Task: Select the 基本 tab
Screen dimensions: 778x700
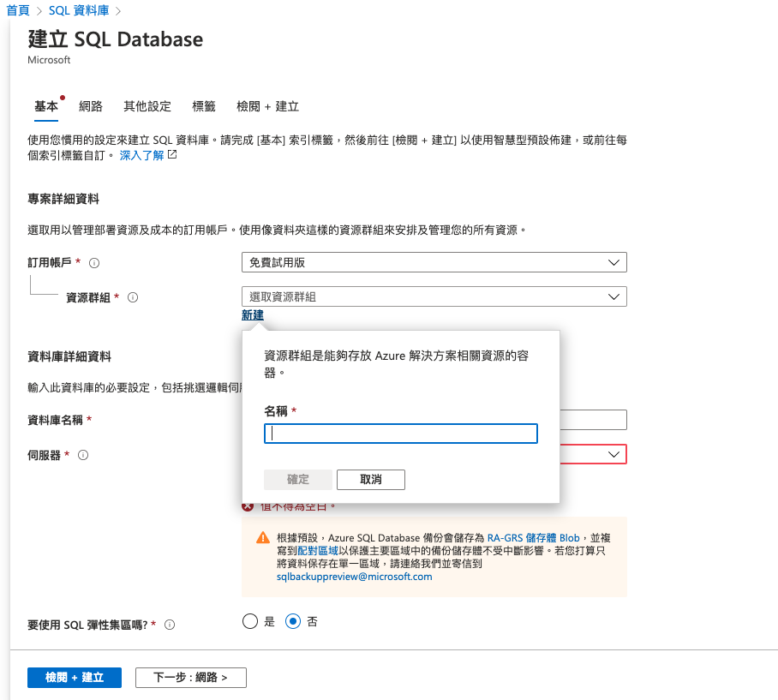Action: (46, 106)
